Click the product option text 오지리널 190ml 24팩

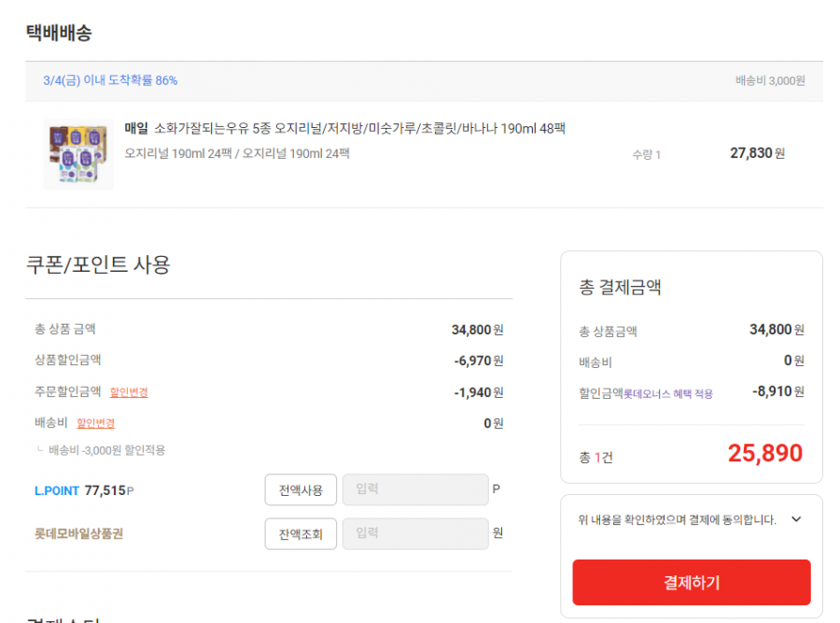(x=237, y=154)
